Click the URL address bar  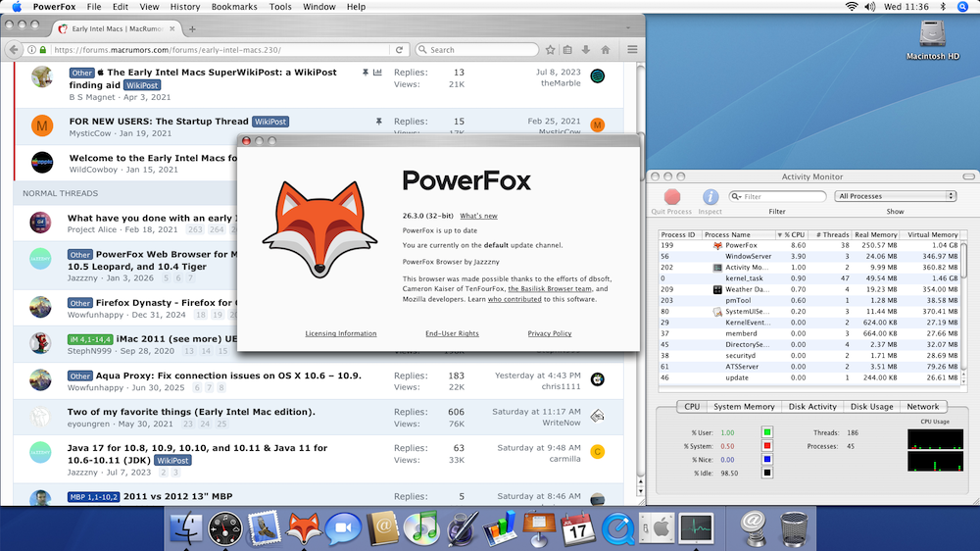coord(219,49)
